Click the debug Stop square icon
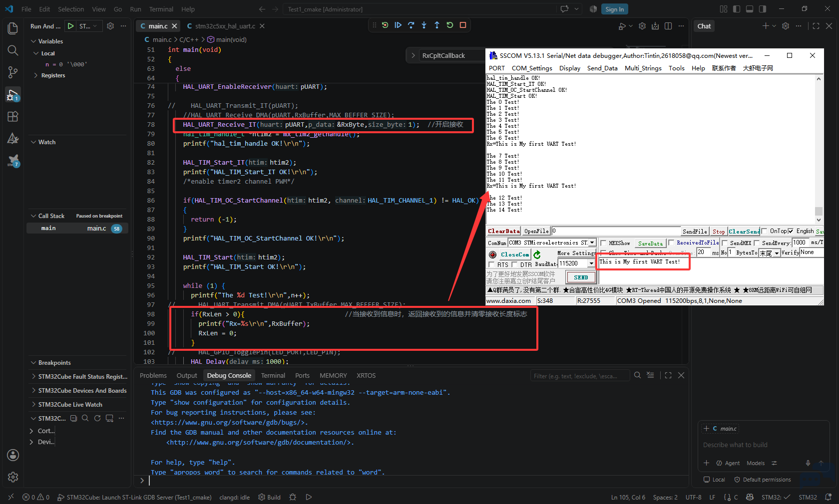Screen dimensions: 839x504 [x=463, y=25]
